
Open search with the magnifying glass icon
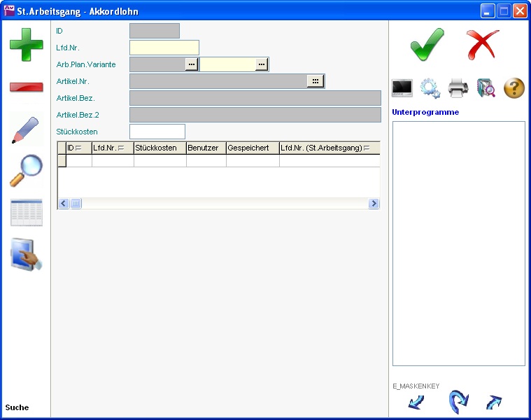(26, 171)
